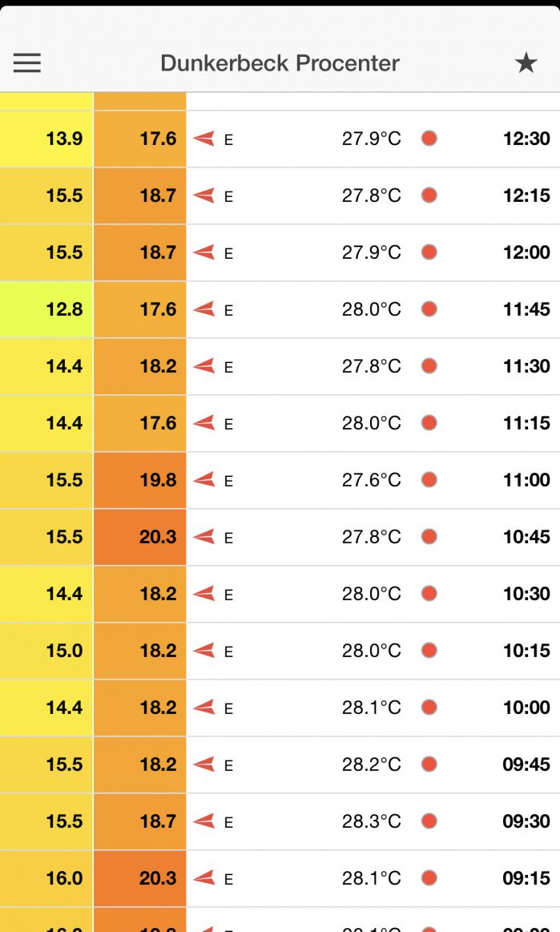This screenshot has width=560, height=932.
Task: Tap the red dot in the 09:15 row
Action: (x=429, y=878)
